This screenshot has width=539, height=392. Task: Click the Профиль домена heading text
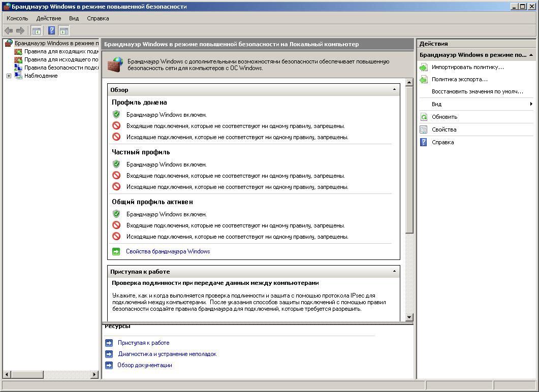[x=139, y=103]
